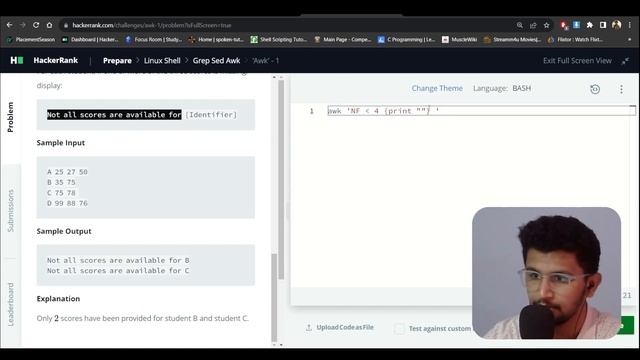
Task: Switch to the Problem side tab
Action: click(11, 117)
